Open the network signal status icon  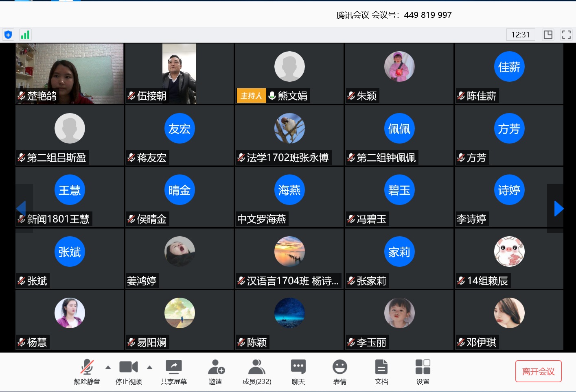[x=25, y=35]
